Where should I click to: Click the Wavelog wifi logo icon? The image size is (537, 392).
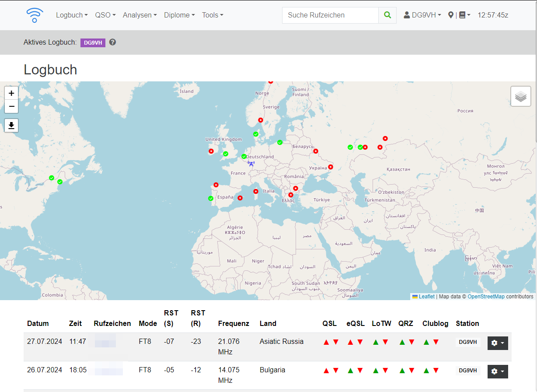coord(35,15)
